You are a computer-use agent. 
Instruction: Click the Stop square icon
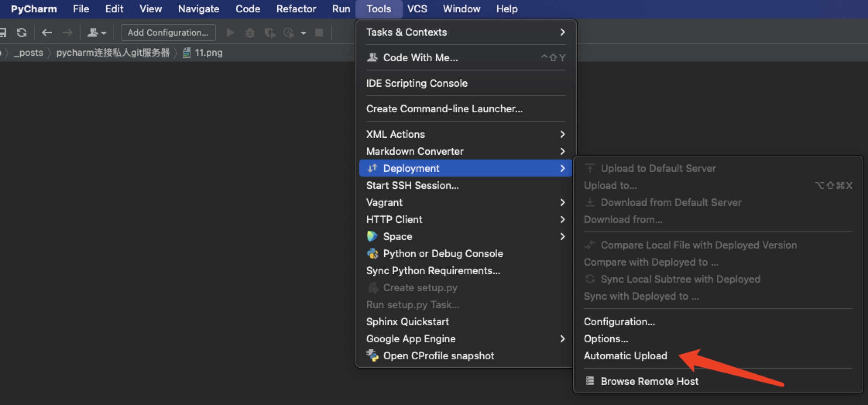(319, 33)
